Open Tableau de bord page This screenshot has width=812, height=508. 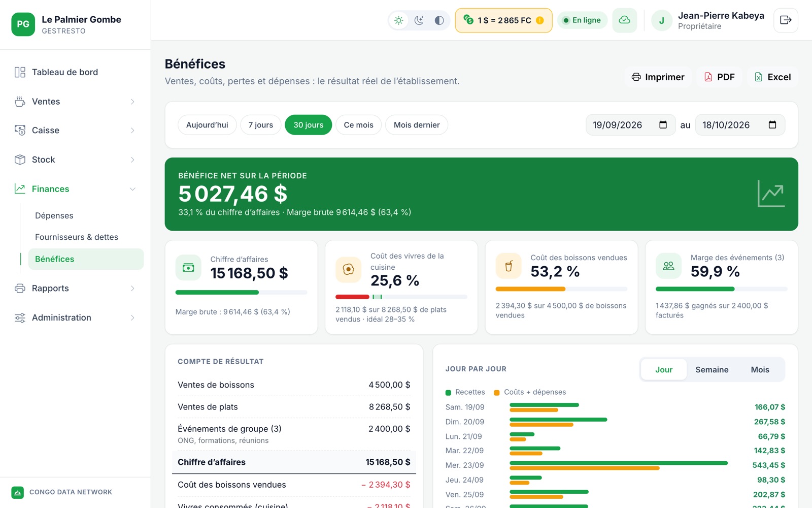[x=75, y=72]
